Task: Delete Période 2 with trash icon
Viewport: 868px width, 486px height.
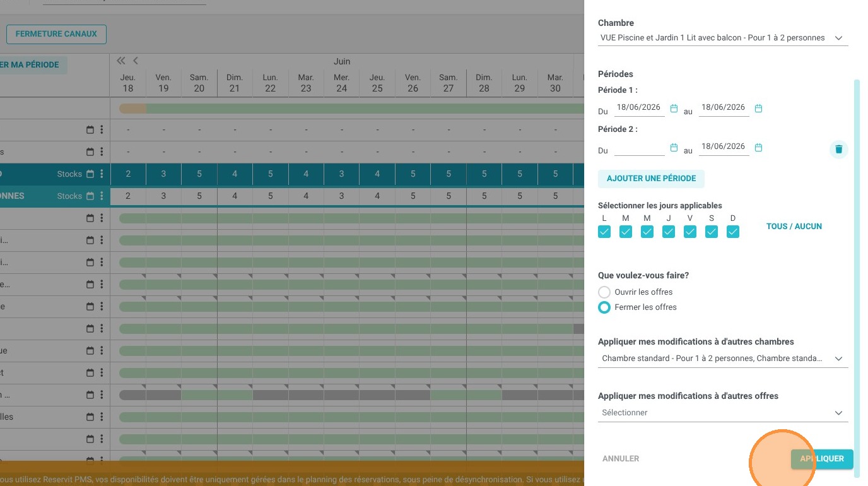Action: (838, 149)
